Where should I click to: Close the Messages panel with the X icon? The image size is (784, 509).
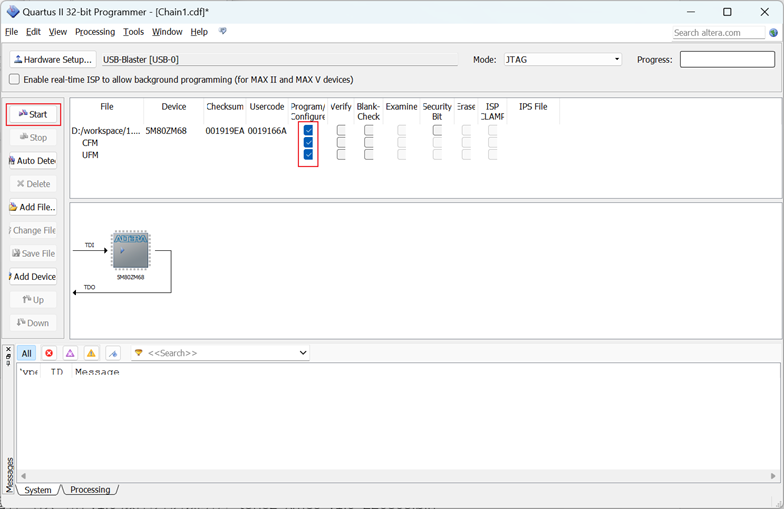click(8, 350)
